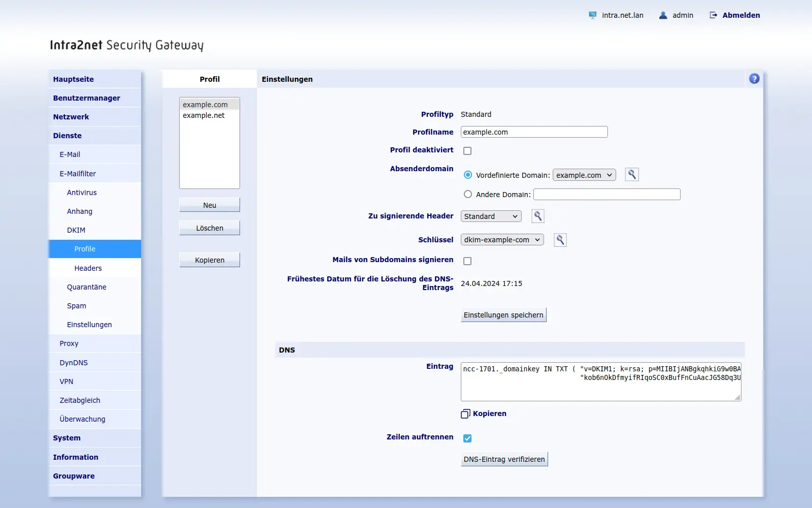This screenshot has height=508, width=812.
Task: Click magnifier icon next to signierende Header
Action: pos(538,216)
